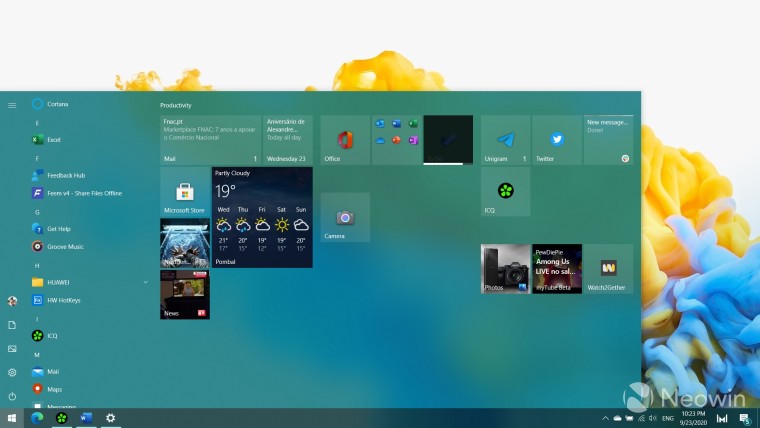This screenshot has height=428, width=760.
Task: Open Pictures from Start sidebar
Action: [x=12, y=349]
